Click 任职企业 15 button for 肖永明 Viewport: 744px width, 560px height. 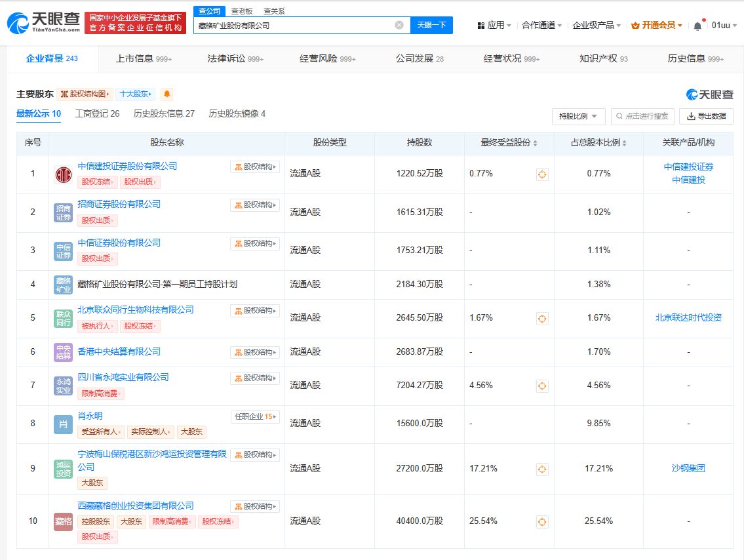pyautogui.click(x=254, y=416)
